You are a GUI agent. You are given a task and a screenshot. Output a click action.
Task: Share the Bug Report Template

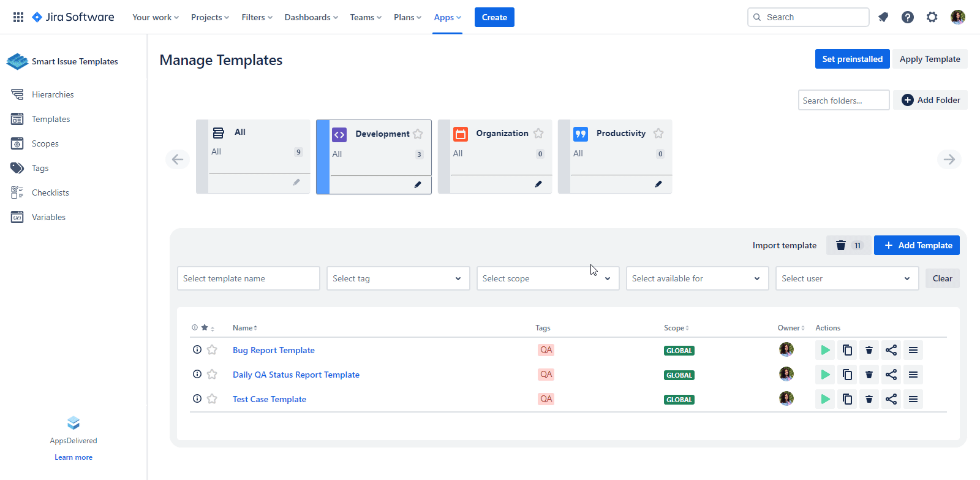tap(891, 350)
